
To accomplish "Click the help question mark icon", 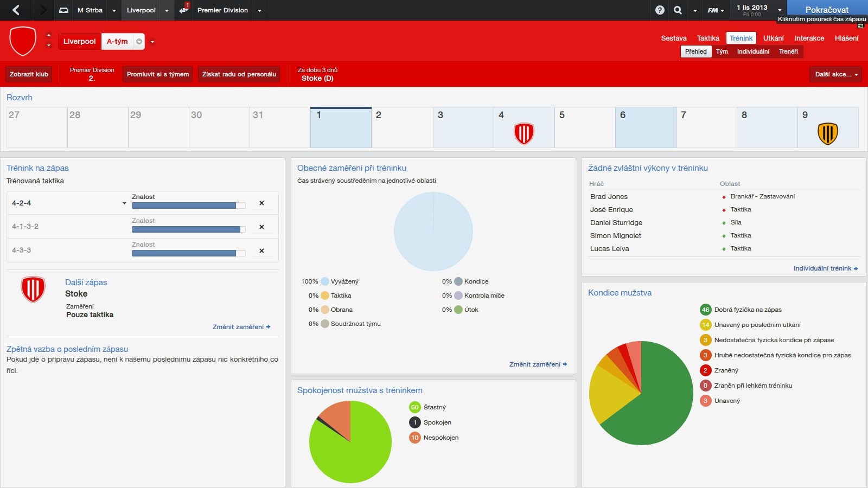I will [660, 10].
